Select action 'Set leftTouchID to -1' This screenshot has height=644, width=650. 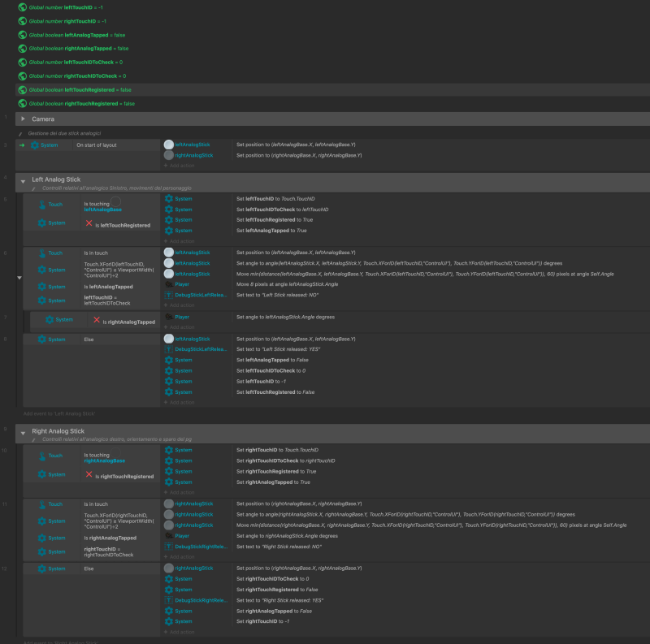coord(261,381)
